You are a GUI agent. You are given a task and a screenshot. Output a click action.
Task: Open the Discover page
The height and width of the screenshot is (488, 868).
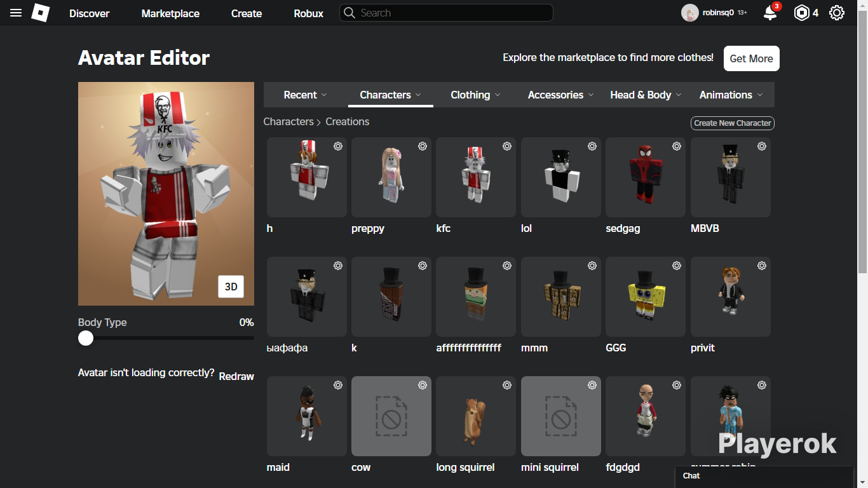[90, 13]
